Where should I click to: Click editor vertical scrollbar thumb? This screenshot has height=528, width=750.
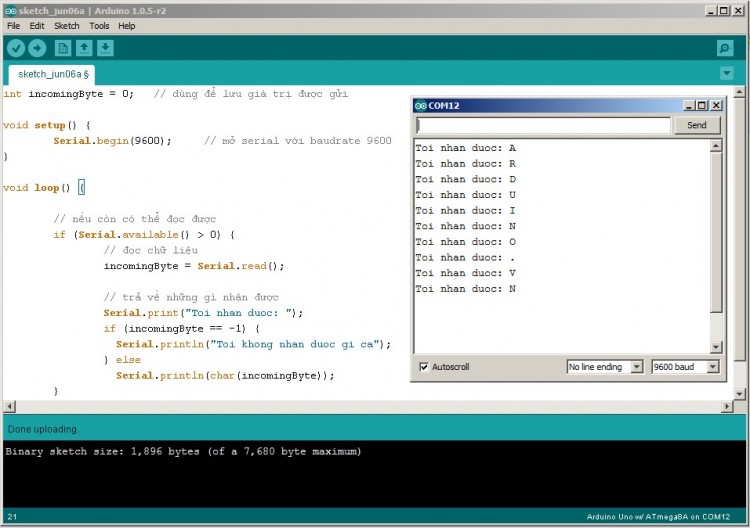[x=739, y=230]
